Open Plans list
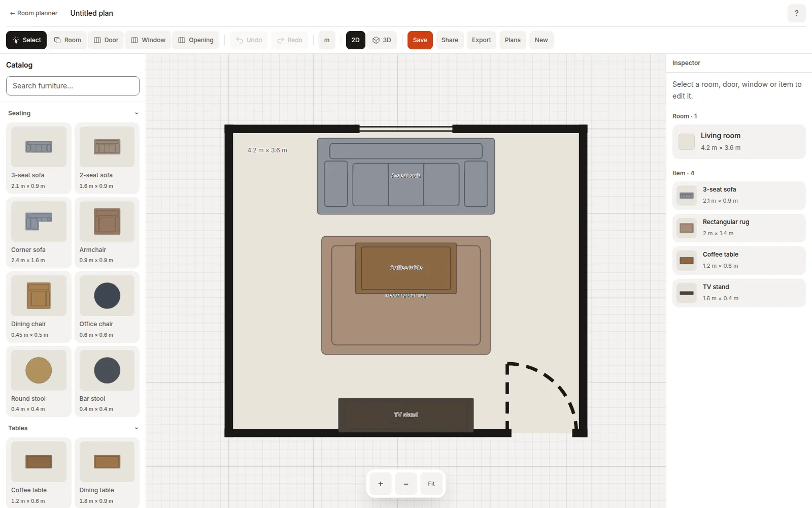 tap(513, 40)
